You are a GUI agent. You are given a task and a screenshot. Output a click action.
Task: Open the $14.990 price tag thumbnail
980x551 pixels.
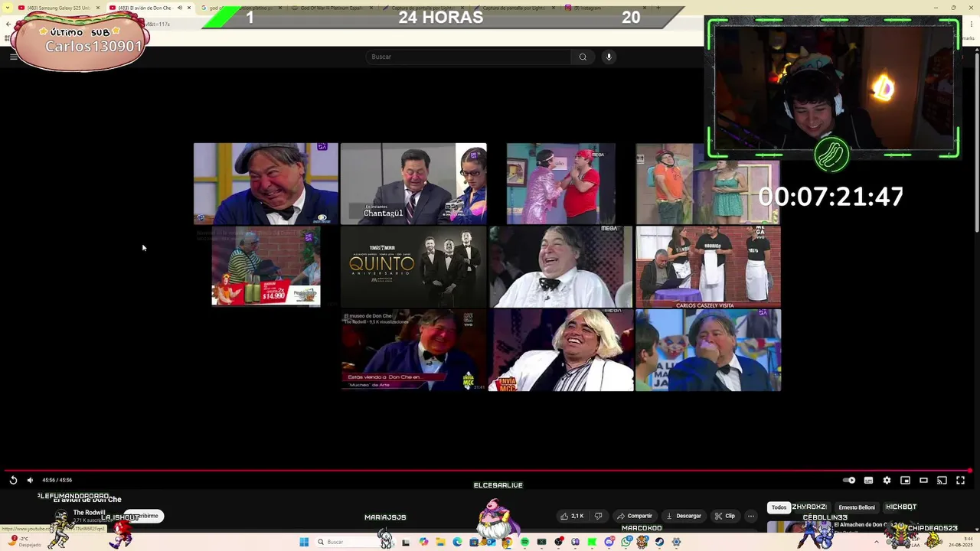coord(266,266)
